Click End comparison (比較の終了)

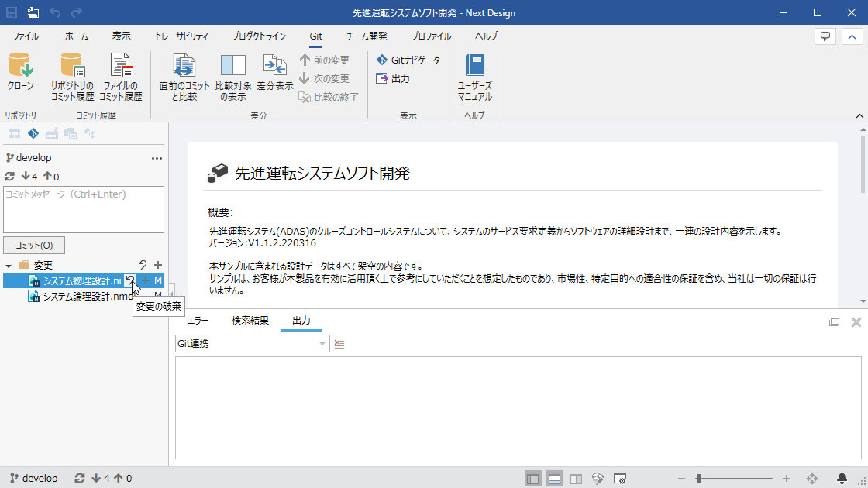pos(329,98)
